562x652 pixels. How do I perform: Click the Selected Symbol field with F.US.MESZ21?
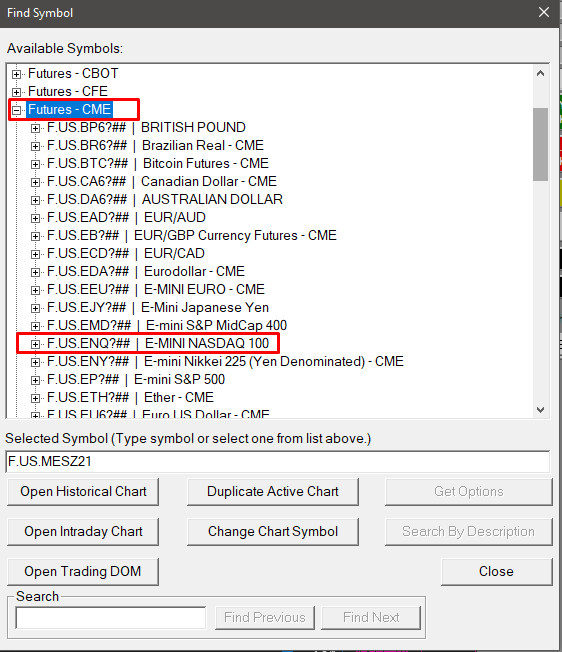coord(278,462)
